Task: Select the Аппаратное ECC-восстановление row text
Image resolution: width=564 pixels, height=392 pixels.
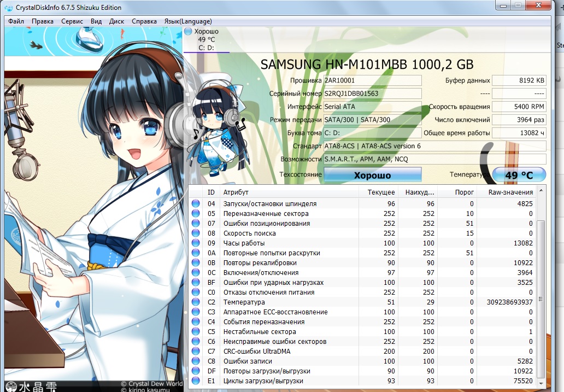Action: [x=275, y=312]
